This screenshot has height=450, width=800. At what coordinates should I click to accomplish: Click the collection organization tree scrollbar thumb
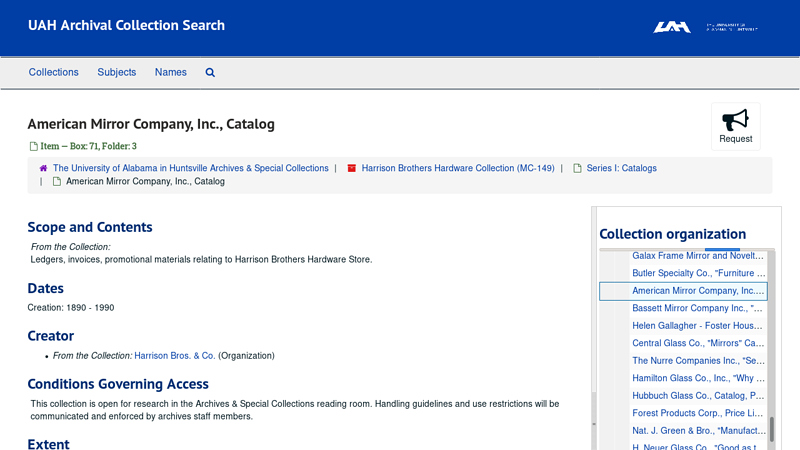pyautogui.click(x=771, y=429)
